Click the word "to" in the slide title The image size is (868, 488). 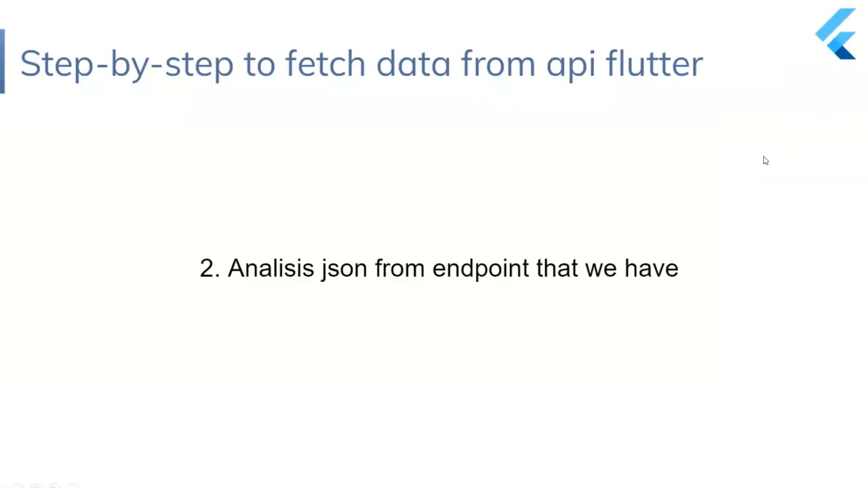pyautogui.click(x=259, y=64)
